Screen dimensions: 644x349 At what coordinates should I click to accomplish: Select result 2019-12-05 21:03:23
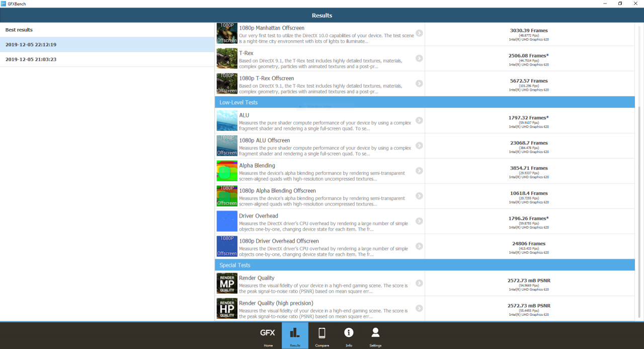(x=107, y=59)
